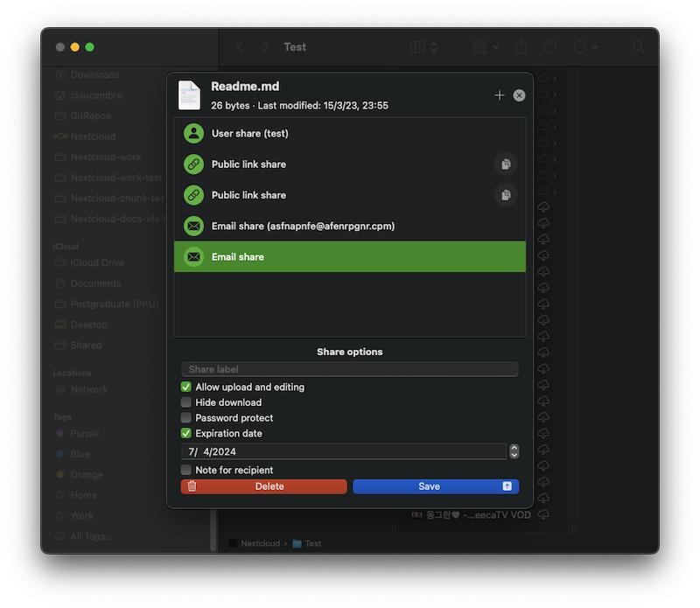Enable the Hide download option

click(185, 402)
